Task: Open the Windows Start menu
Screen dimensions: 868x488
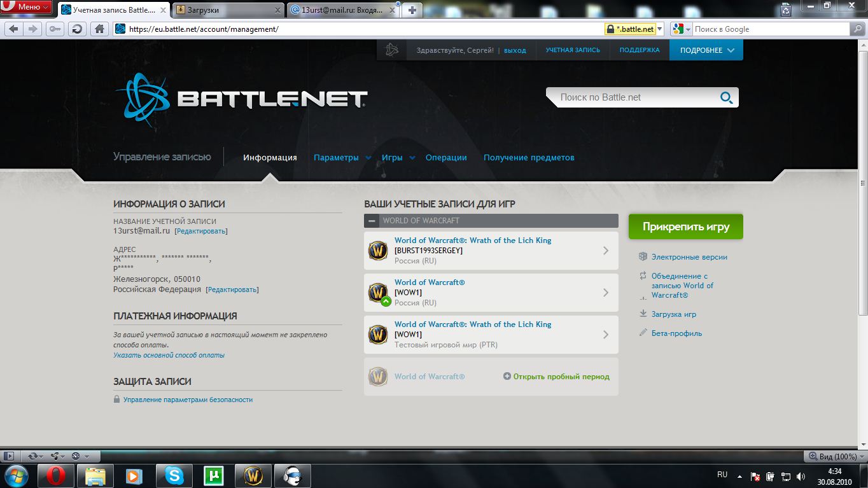Action: 17,475
